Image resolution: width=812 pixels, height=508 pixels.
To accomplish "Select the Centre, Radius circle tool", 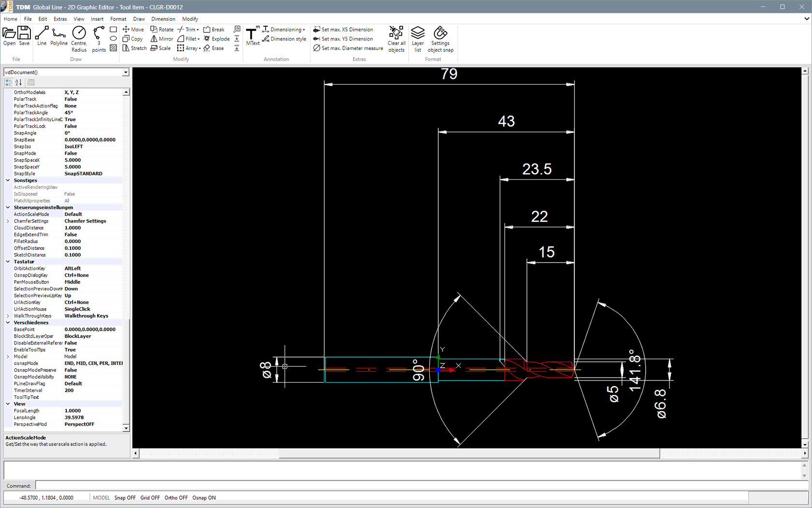I will click(x=79, y=39).
